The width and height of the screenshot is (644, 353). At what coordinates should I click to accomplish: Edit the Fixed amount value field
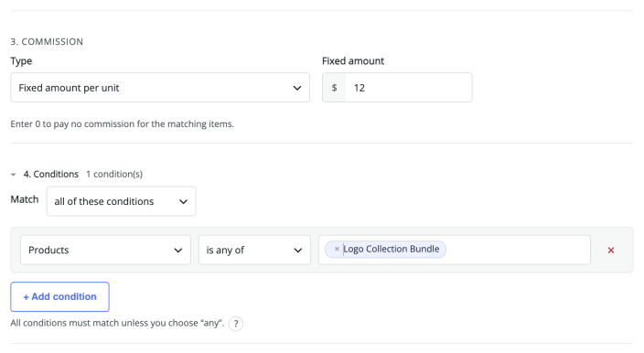[409, 88]
